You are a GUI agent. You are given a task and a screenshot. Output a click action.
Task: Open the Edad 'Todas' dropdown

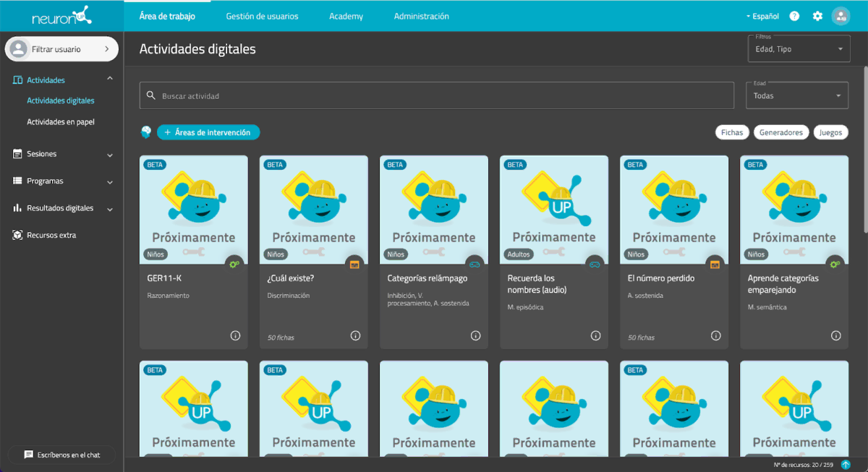(796, 95)
